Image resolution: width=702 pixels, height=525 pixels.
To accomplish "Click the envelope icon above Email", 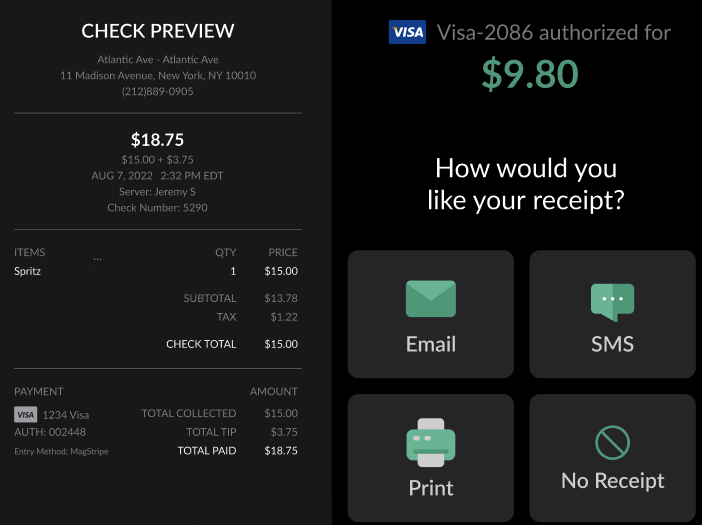I will [x=431, y=299].
